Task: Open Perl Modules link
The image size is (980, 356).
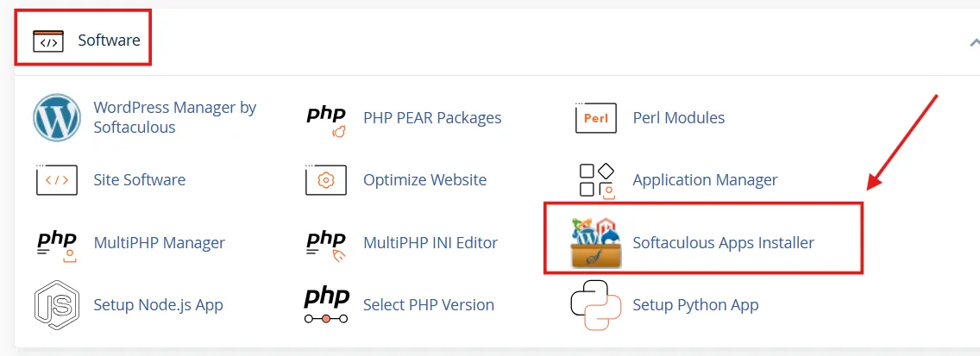Action: [x=679, y=117]
